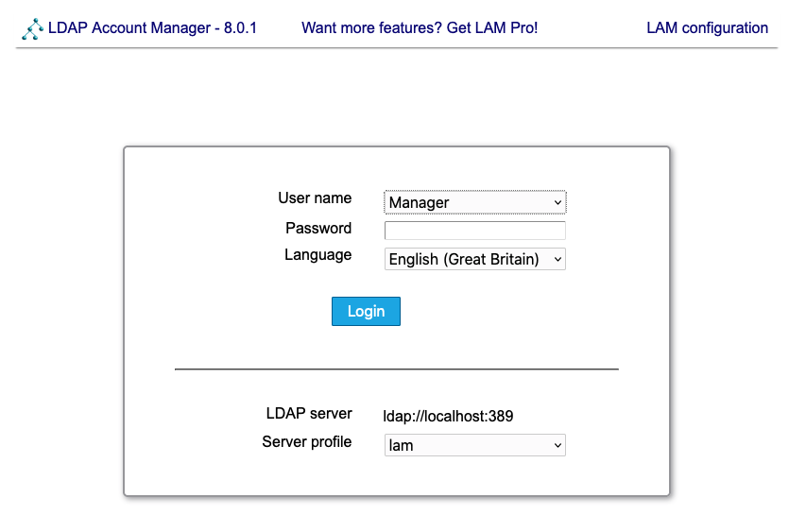Open the LDAP Account Manager - 8.0.1 link
The image size is (789, 532).
click(x=152, y=27)
